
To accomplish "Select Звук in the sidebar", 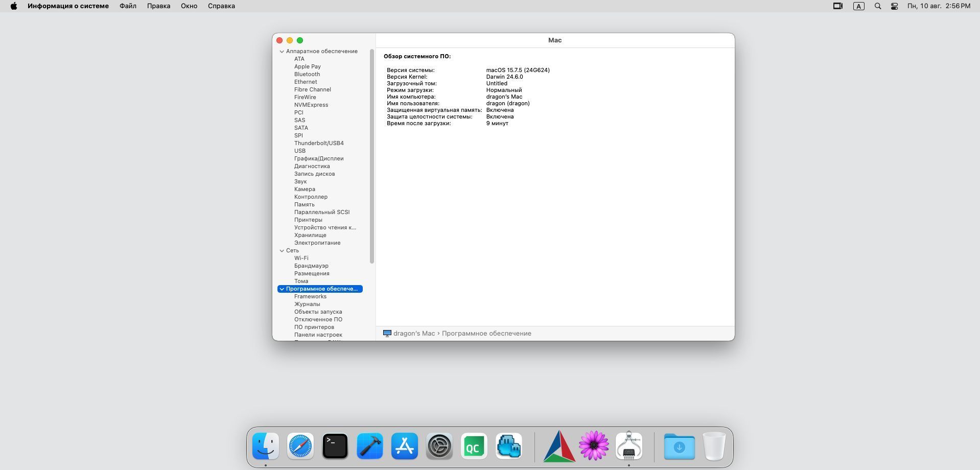I will click(x=300, y=182).
